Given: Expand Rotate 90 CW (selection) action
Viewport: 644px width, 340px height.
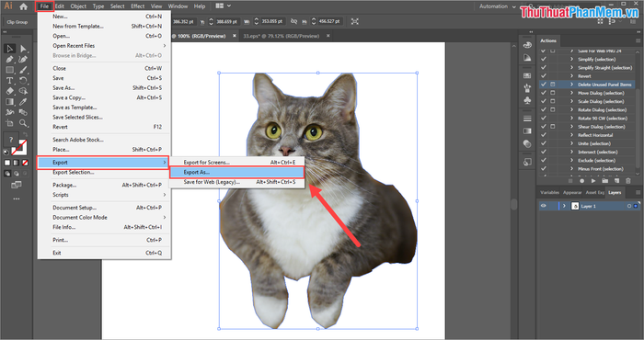Looking at the screenshot, I should [571, 119].
